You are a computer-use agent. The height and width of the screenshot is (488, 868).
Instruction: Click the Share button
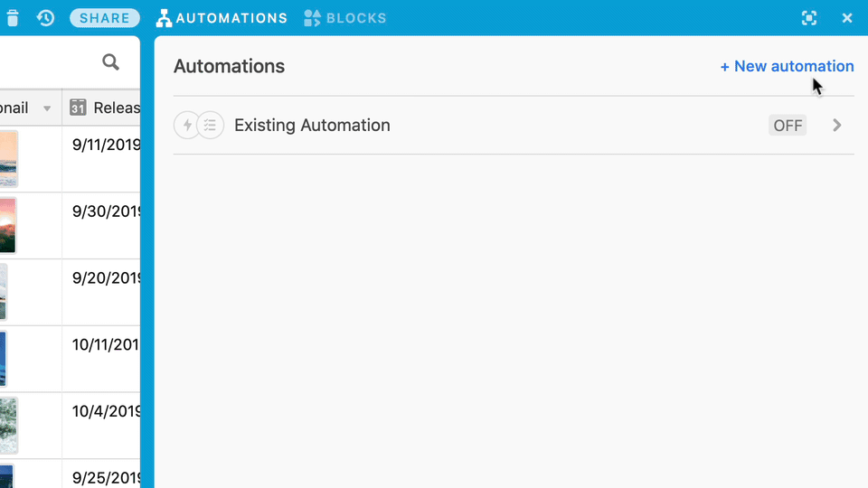[x=105, y=18]
